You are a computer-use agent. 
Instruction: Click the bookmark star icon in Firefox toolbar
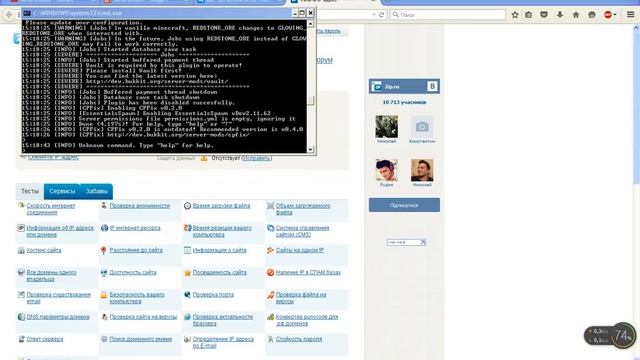pyautogui.click(x=515, y=15)
